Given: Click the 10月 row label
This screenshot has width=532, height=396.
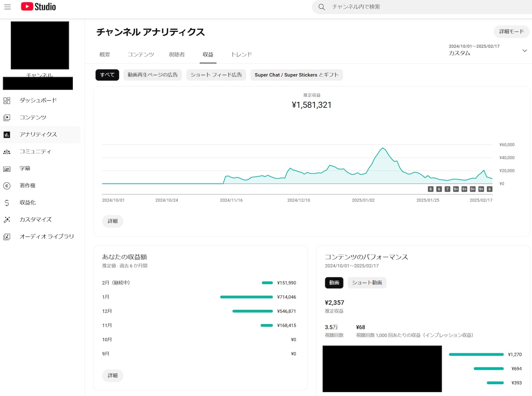Looking at the screenshot, I should [107, 339].
